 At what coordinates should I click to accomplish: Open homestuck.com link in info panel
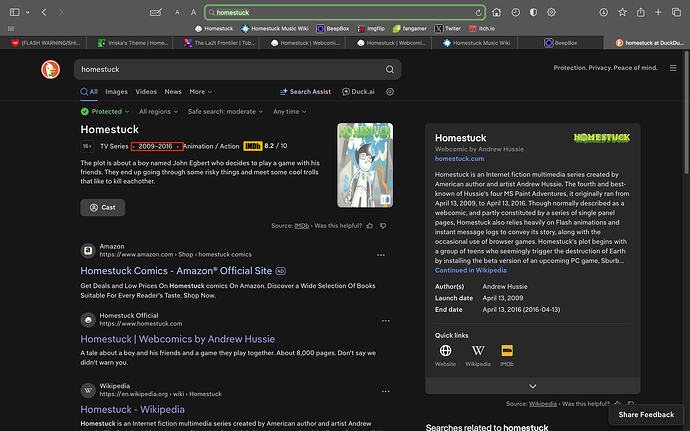pos(459,158)
